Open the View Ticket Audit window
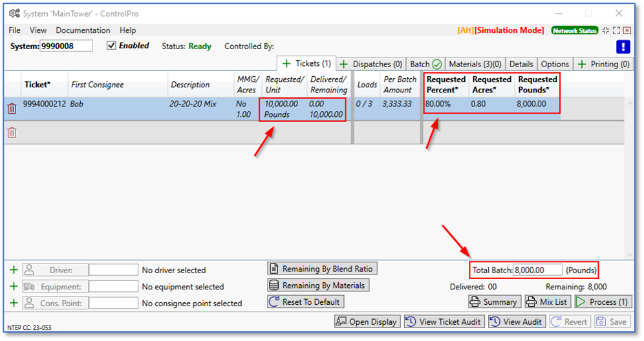 444,322
